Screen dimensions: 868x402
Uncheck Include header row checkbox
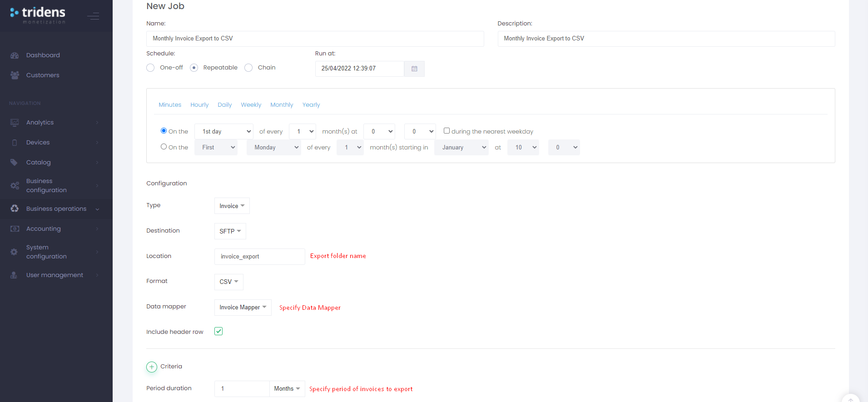[218, 331]
